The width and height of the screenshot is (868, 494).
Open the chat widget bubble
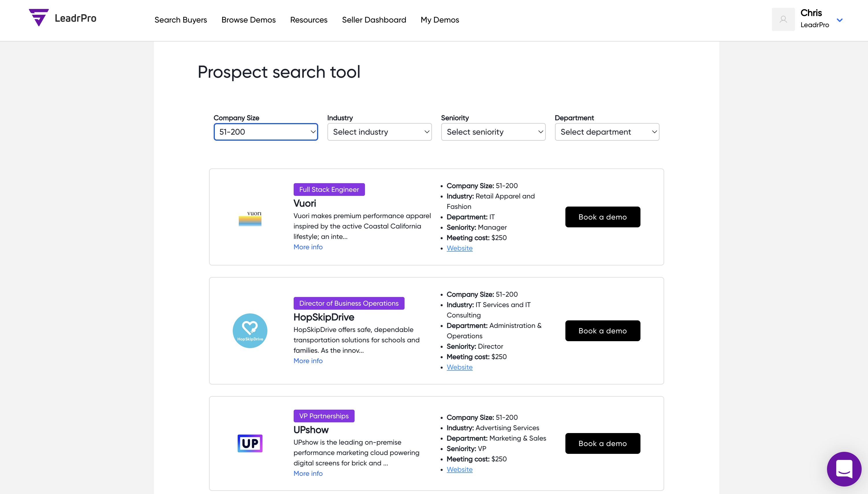pos(844,469)
